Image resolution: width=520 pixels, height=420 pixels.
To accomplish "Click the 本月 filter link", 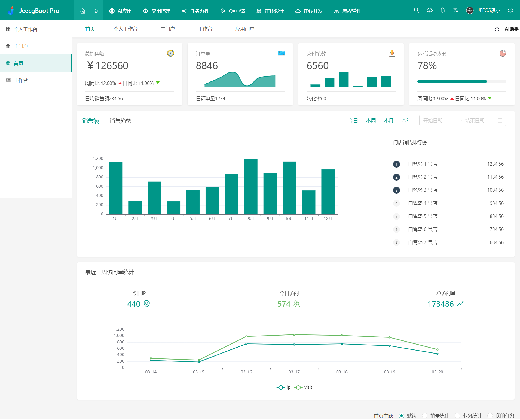I will (389, 120).
